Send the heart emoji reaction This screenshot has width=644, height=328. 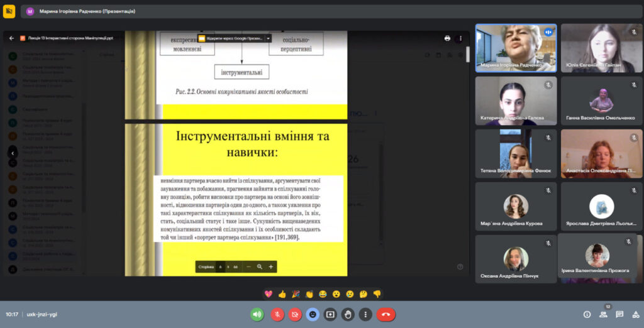tap(269, 293)
